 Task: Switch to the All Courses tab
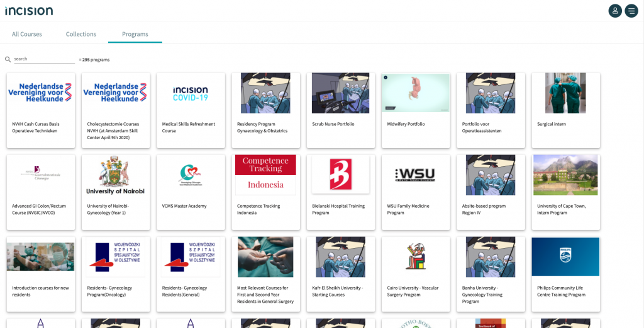(26, 34)
